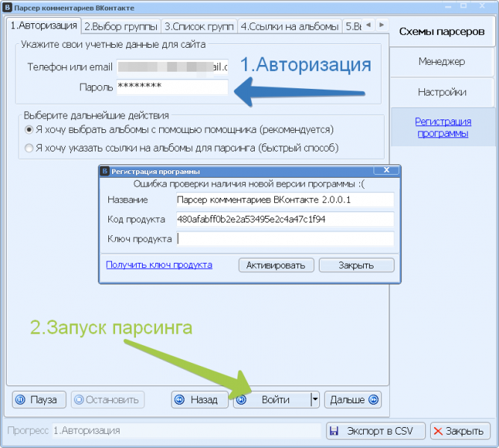Viewport: 499px width, 448px height.
Task: Click the Пауза button
Action: 39,399
